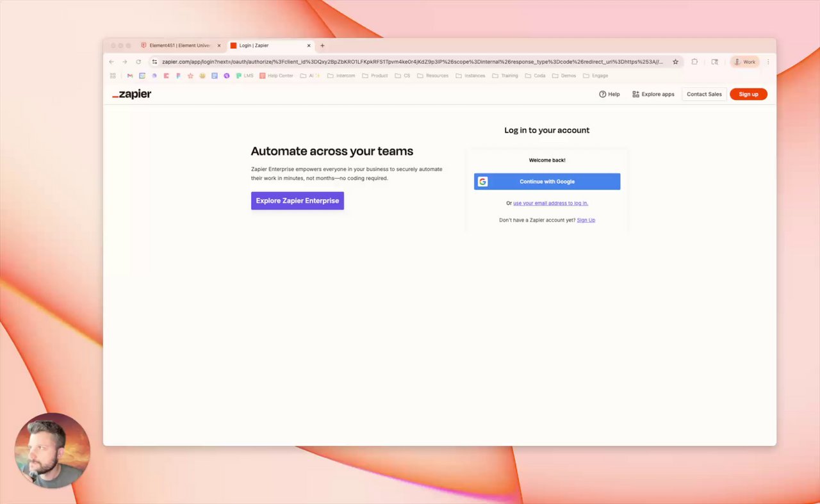Click the 'Log in to your account' heading
820x504 pixels.
(x=547, y=130)
